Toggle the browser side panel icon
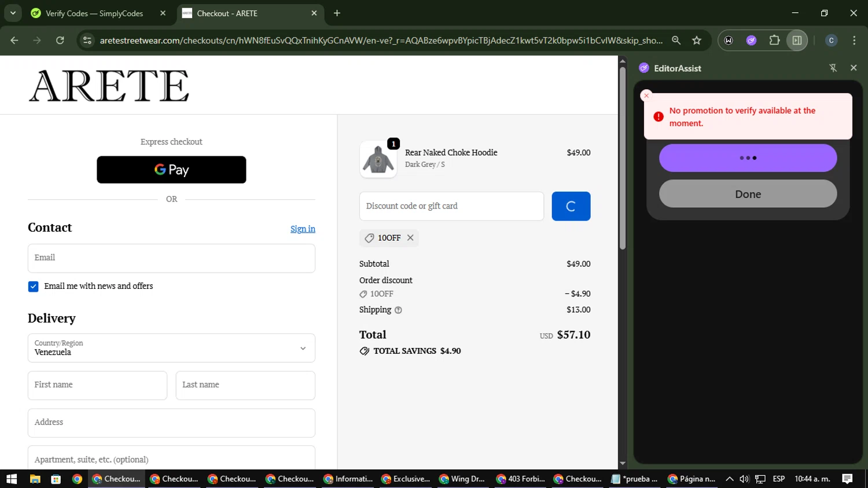 click(x=797, y=41)
